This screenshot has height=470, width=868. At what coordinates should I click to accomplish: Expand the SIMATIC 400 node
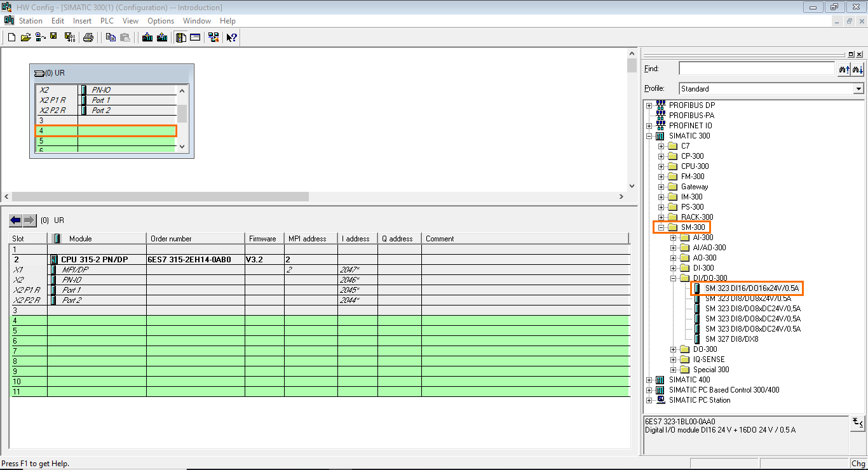click(649, 380)
